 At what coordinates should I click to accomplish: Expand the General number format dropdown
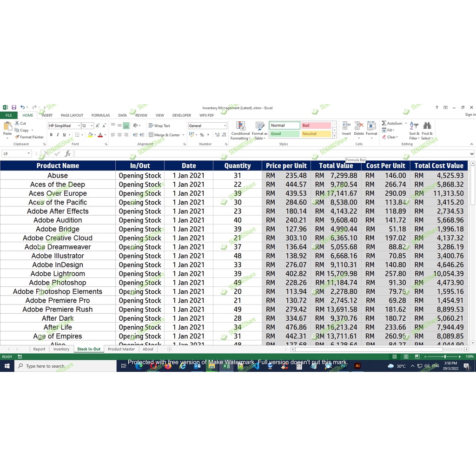pos(225,126)
